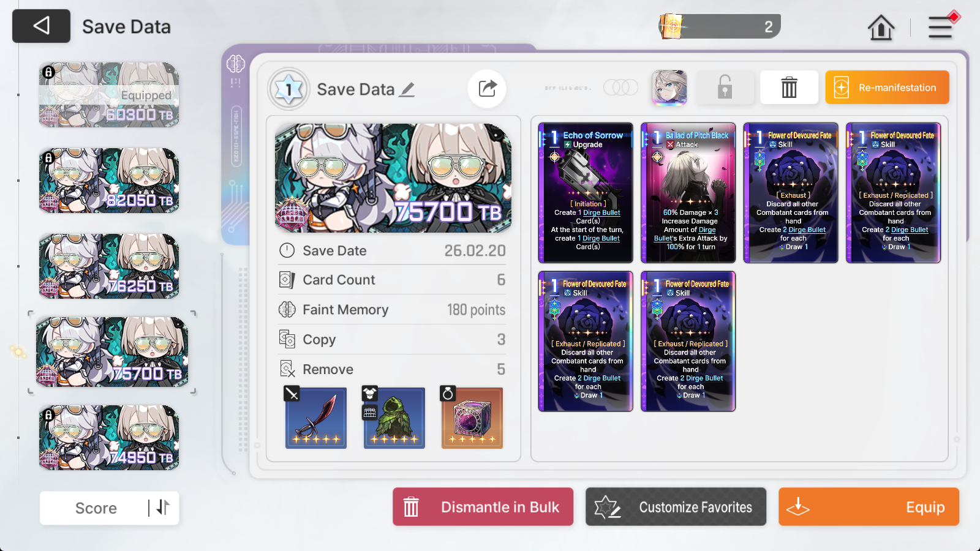Inspect the purple cube accessory
Image resolution: width=980 pixels, height=551 pixels.
tap(472, 418)
